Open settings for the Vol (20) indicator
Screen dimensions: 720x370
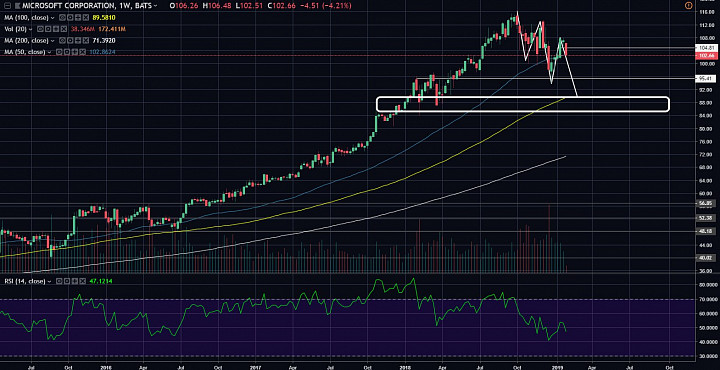48,29
